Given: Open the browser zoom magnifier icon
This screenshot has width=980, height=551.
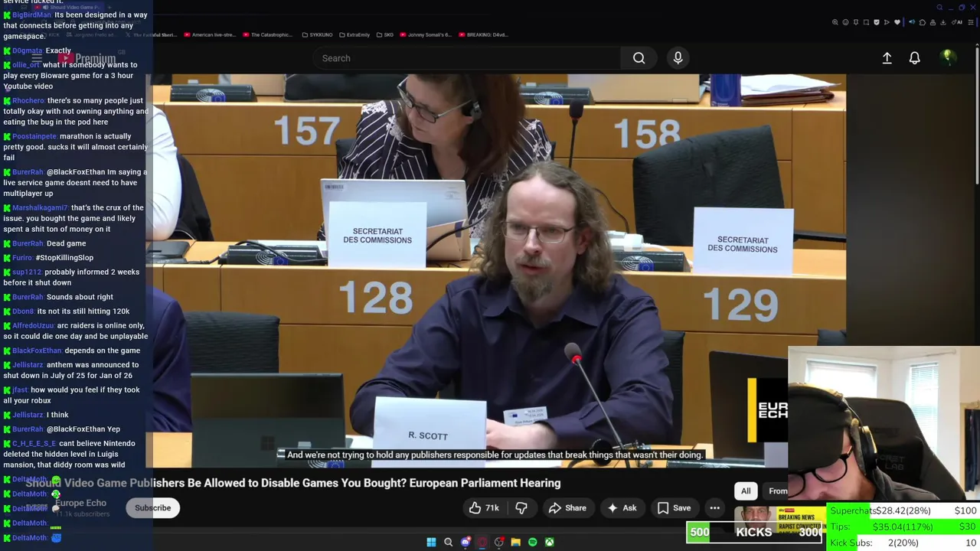Looking at the screenshot, I should click(835, 22).
